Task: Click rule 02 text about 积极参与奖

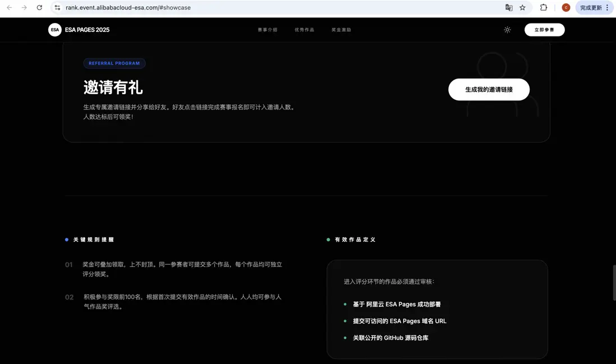Action: (182, 302)
